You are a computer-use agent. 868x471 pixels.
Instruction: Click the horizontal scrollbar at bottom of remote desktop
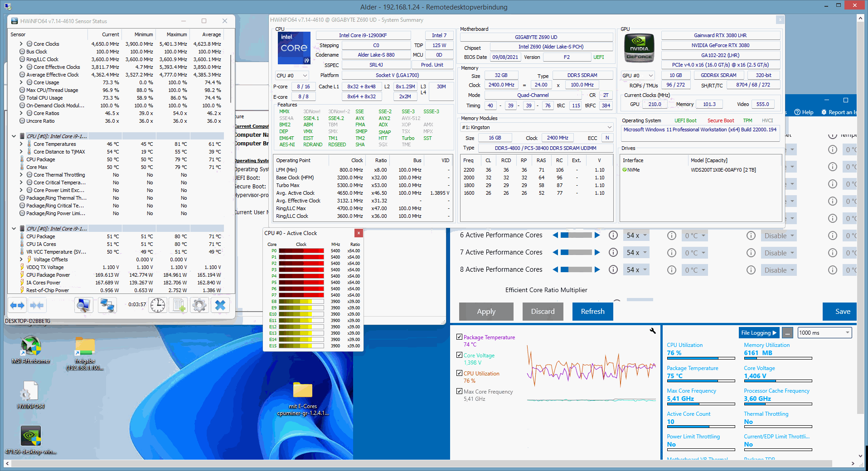[x=422, y=464]
